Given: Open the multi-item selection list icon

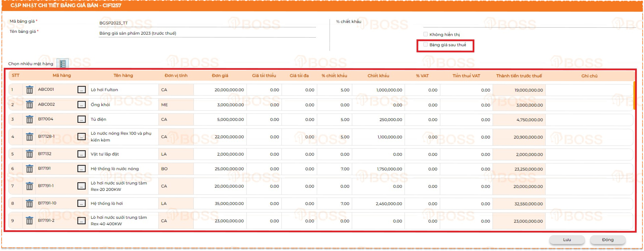Looking at the screenshot, I should (x=63, y=64).
